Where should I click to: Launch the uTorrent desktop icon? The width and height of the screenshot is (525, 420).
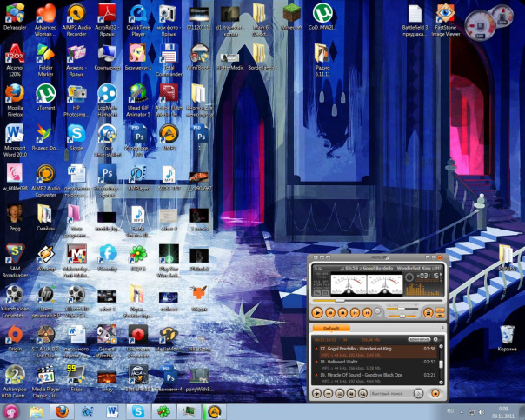(45, 93)
